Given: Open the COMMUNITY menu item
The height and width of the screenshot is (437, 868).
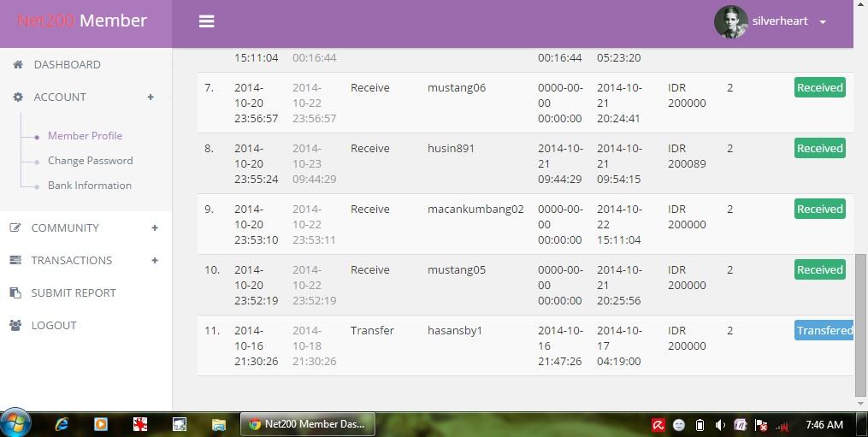Looking at the screenshot, I should coord(65,227).
